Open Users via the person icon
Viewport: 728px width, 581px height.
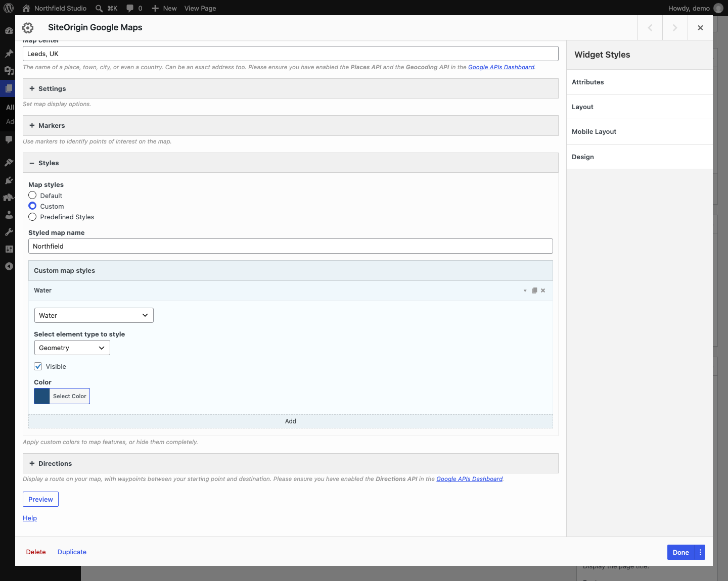9,215
